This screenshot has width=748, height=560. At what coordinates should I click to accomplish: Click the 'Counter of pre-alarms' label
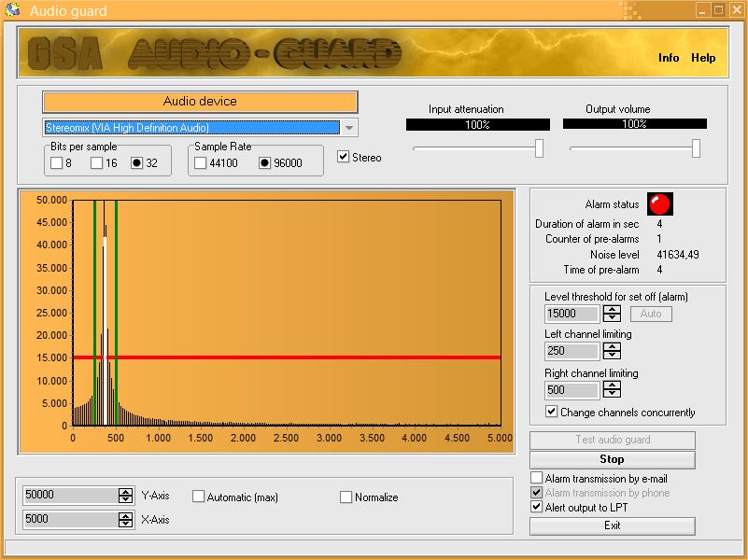tap(592, 239)
